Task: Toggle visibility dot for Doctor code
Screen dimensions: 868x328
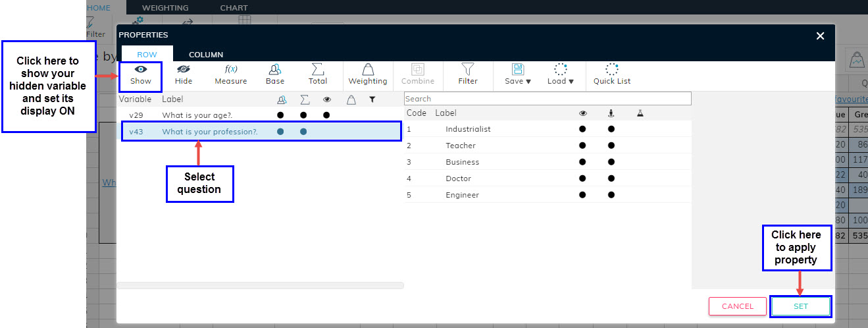Action: [582, 178]
